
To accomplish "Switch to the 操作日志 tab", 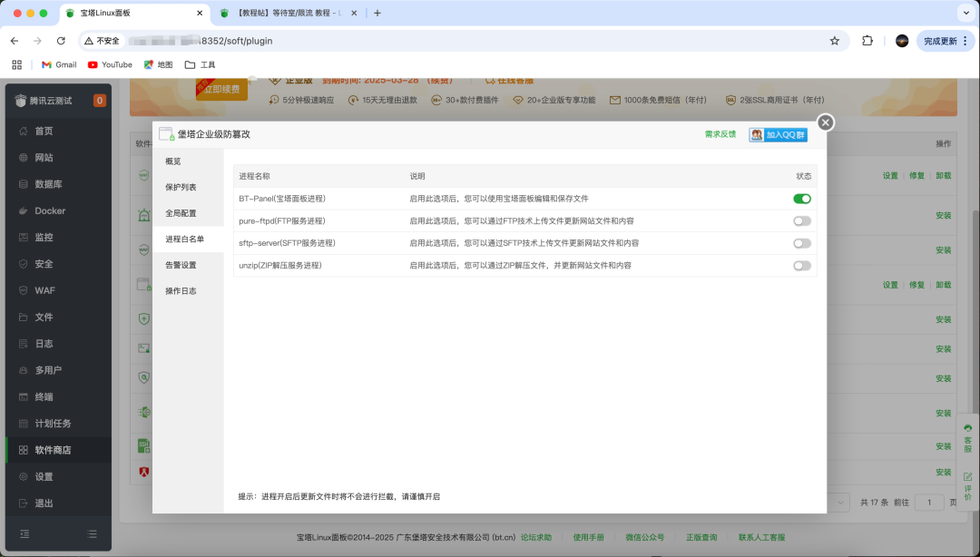I will pos(181,290).
